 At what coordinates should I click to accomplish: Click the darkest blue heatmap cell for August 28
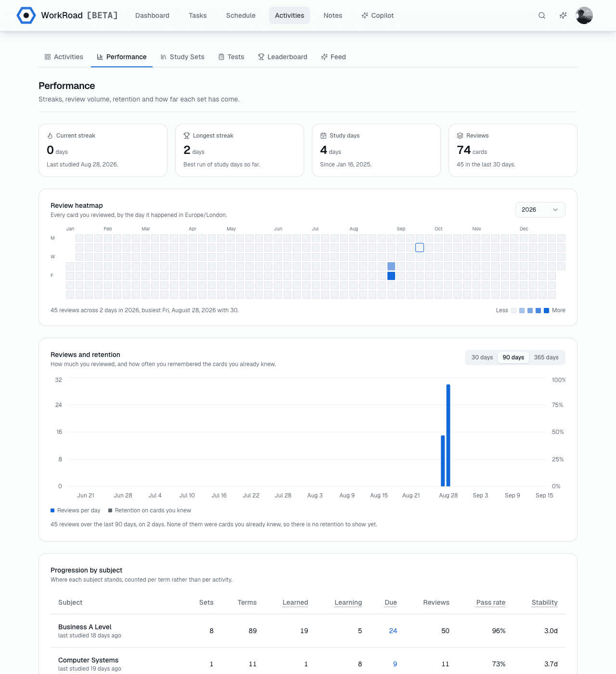coord(391,276)
